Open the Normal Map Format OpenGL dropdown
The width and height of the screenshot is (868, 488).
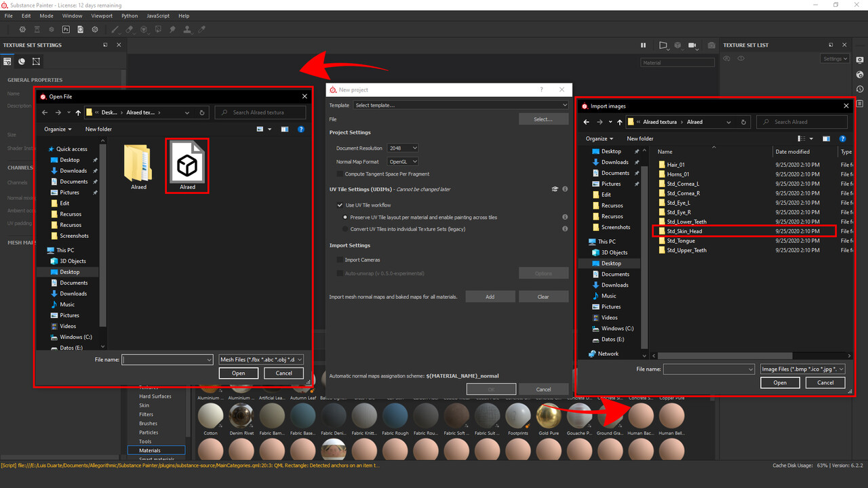point(403,161)
